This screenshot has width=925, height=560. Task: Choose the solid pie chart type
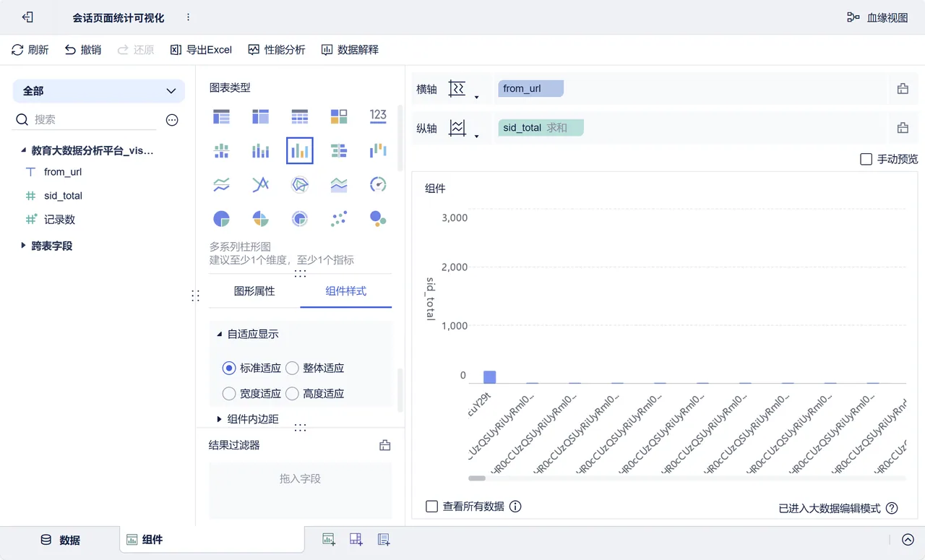222,219
